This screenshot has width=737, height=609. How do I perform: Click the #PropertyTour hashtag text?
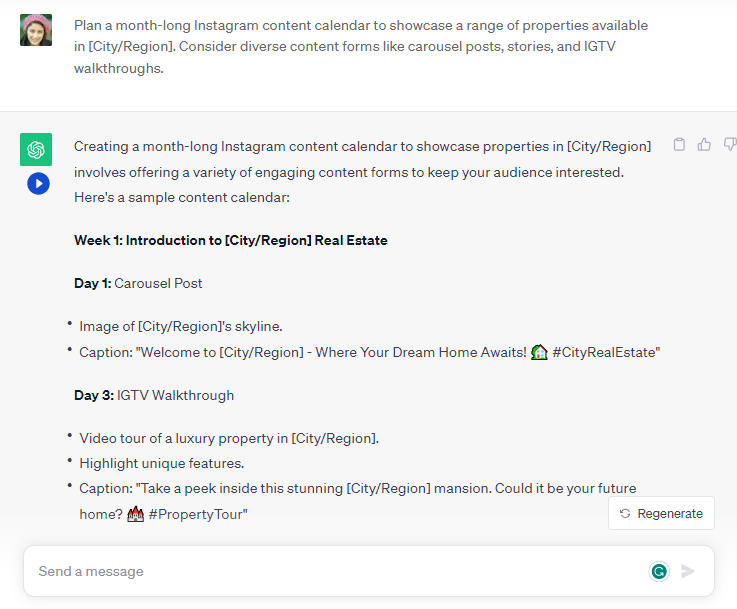click(196, 514)
